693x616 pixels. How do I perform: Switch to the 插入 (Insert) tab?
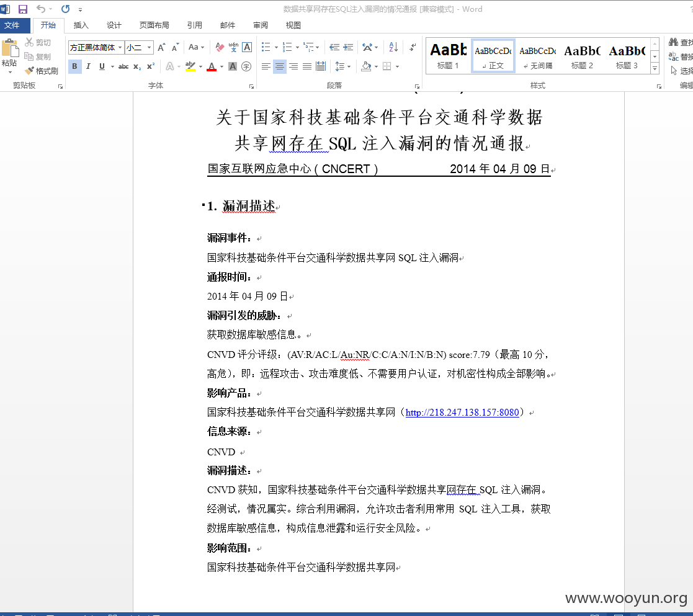tap(81, 25)
